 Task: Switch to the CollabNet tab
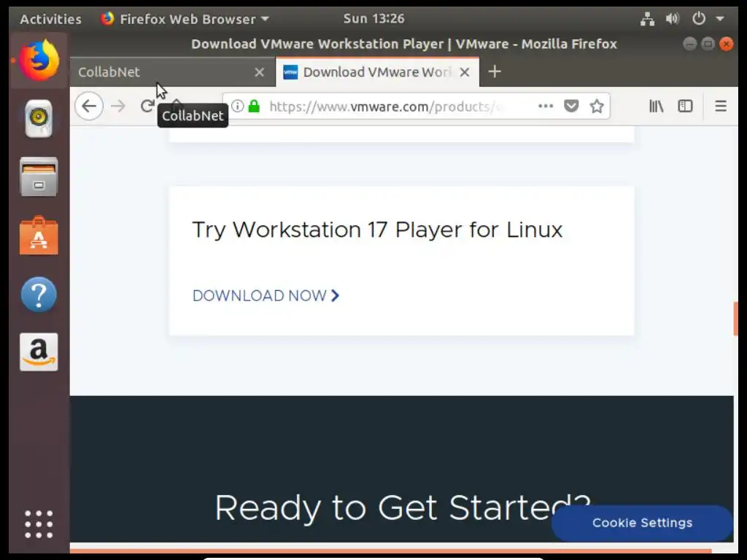pos(172,72)
